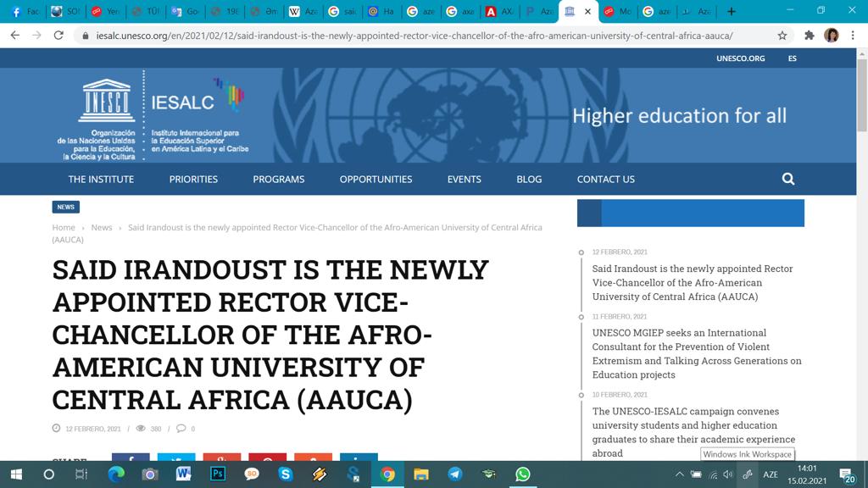Open the CONTACT US page
The width and height of the screenshot is (868, 488).
click(x=605, y=180)
